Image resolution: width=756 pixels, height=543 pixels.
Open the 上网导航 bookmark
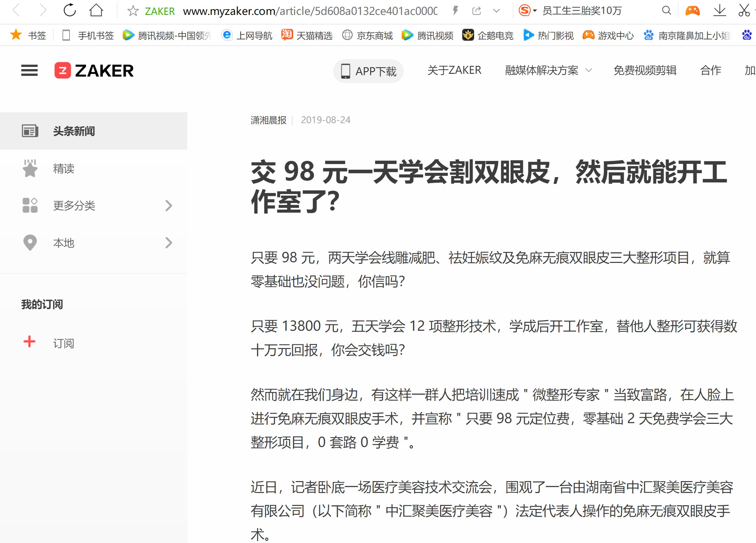[x=247, y=35]
